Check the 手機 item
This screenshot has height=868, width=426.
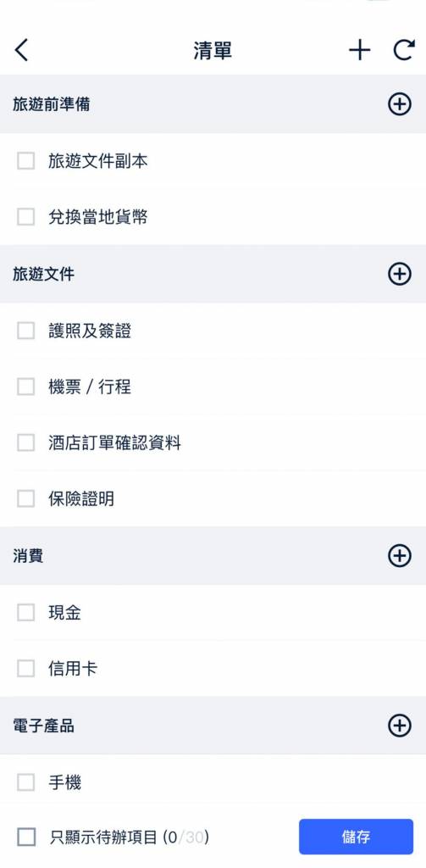pyautogui.click(x=26, y=782)
